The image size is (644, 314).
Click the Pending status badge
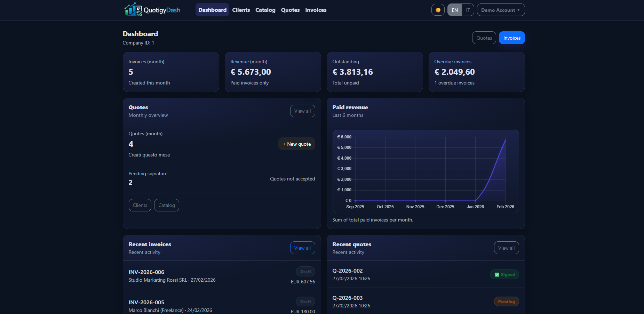[507, 301]
